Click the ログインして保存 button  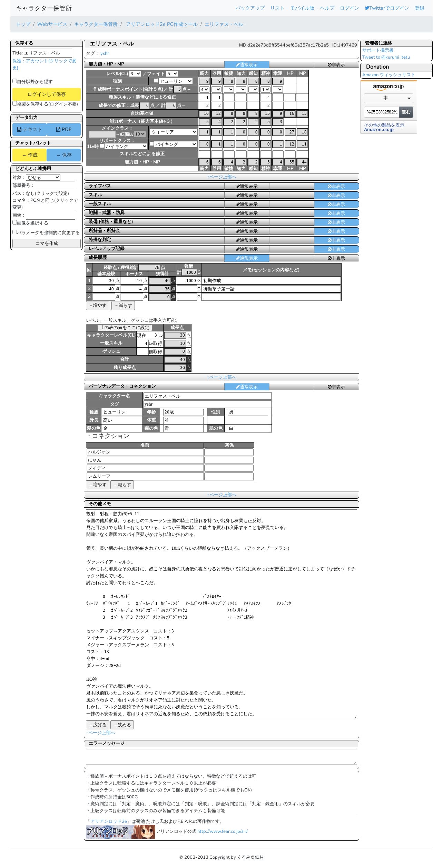tap(47, 94)
